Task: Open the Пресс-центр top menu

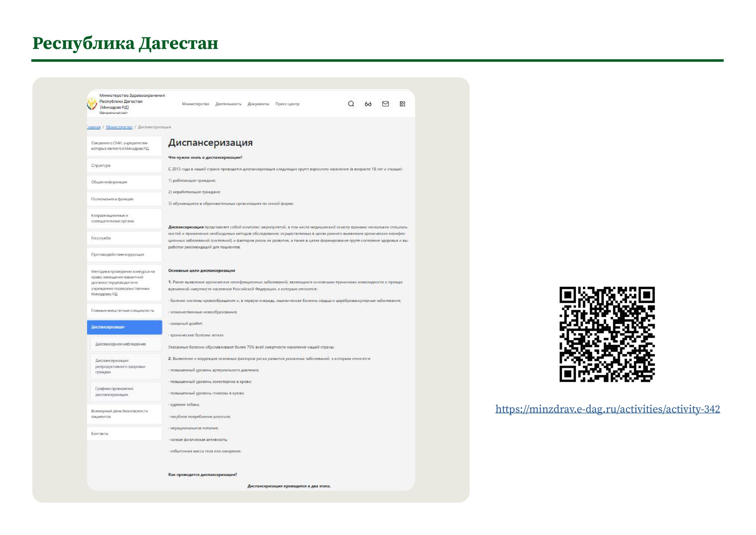Action: [x=287, y=104]
